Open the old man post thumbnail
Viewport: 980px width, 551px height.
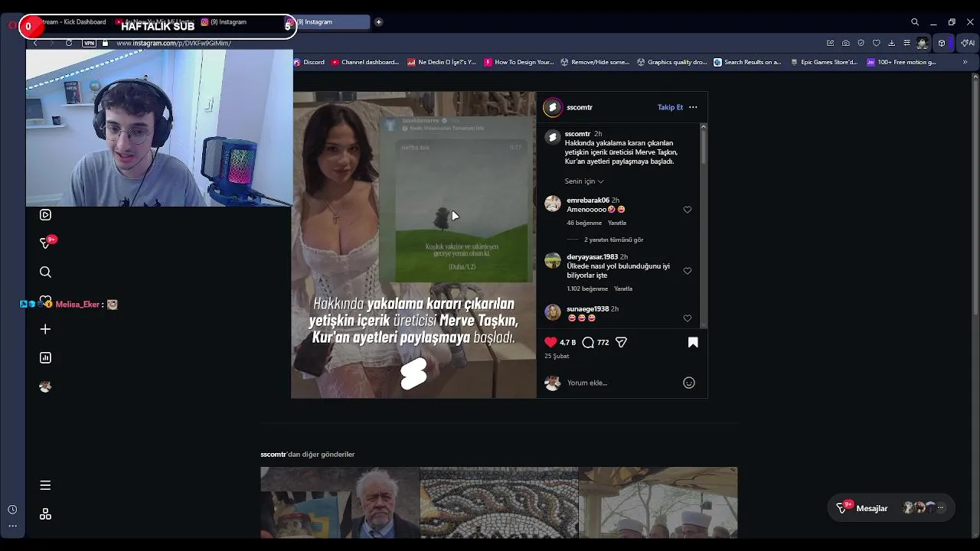click(340, 503)
